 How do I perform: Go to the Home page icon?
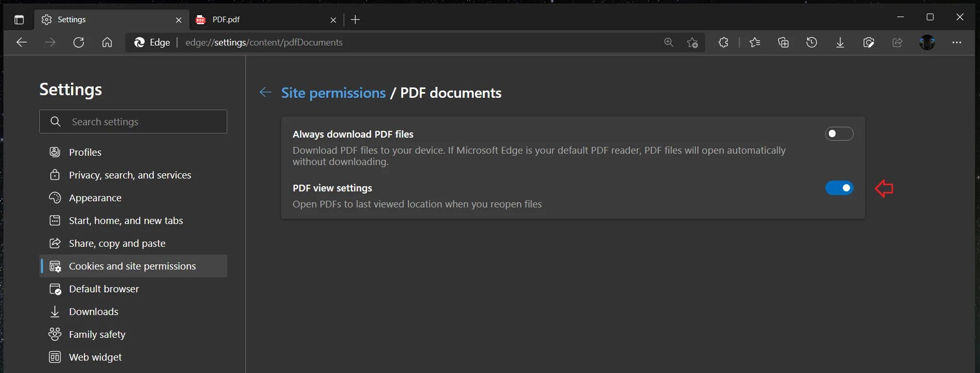pos(107,42)
